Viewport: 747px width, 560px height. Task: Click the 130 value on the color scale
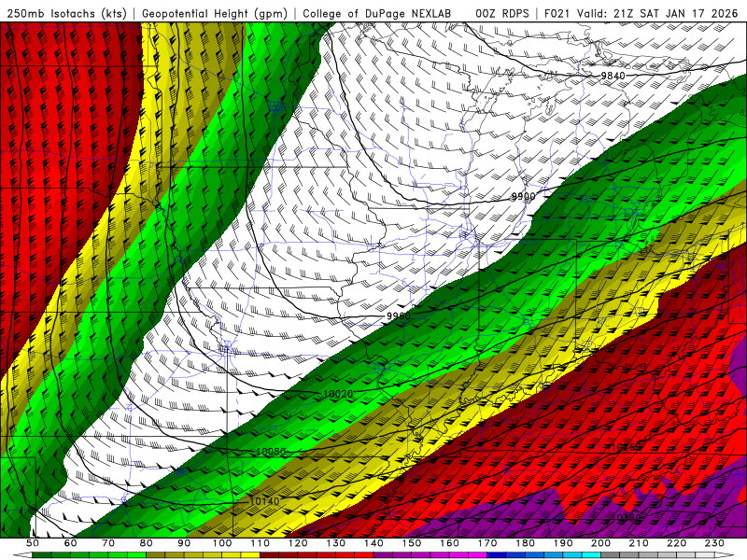coord(335,543)
